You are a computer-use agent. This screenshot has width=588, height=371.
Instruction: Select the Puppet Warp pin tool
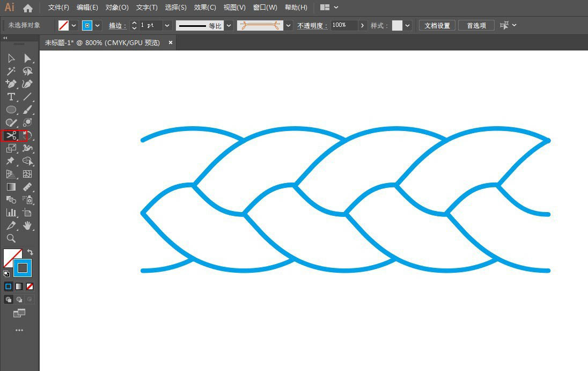11,161
